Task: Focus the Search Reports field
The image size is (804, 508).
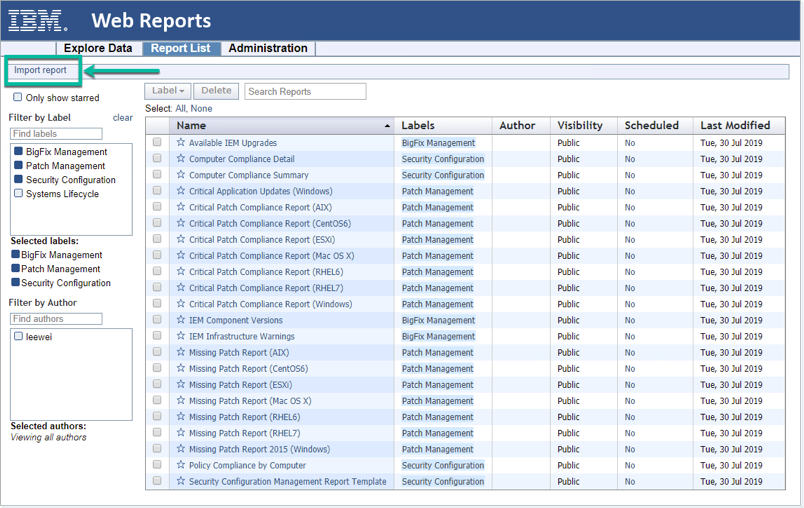Action: pyautogui.click(x=305, y=91)
